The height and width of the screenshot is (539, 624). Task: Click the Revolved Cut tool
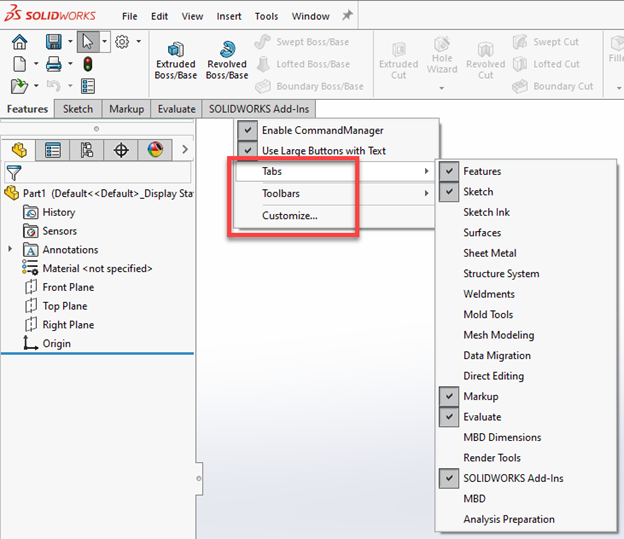coord(486,61)
